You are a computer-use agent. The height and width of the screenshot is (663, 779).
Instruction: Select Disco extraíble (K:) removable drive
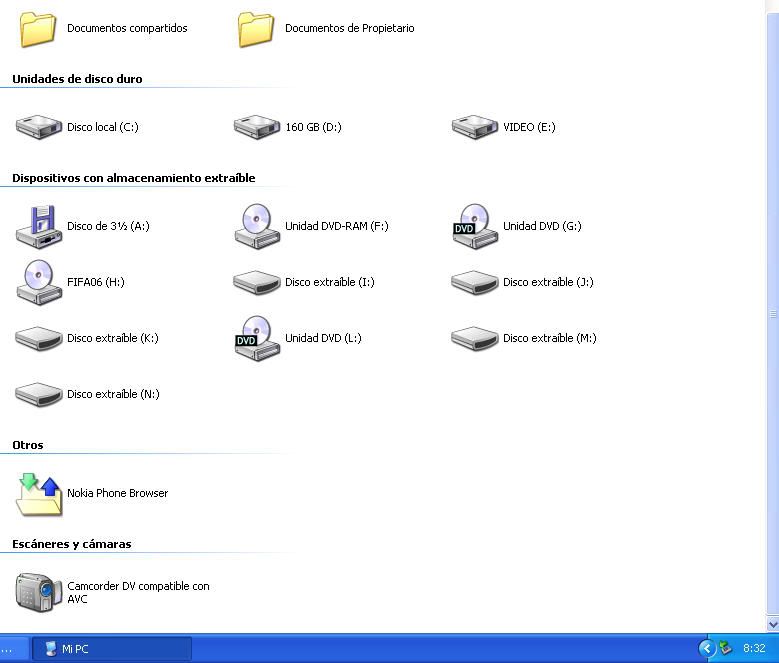point(39,338)
